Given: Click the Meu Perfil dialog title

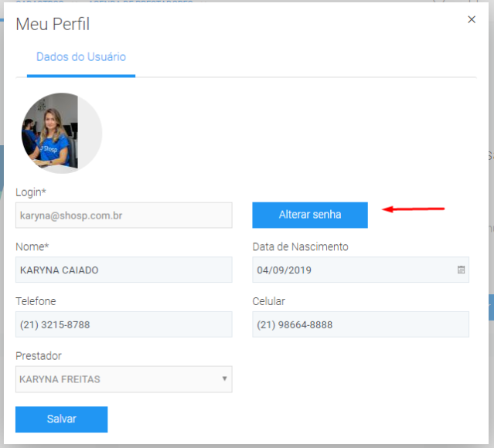Looking at the screenshot, I should 53,24.
